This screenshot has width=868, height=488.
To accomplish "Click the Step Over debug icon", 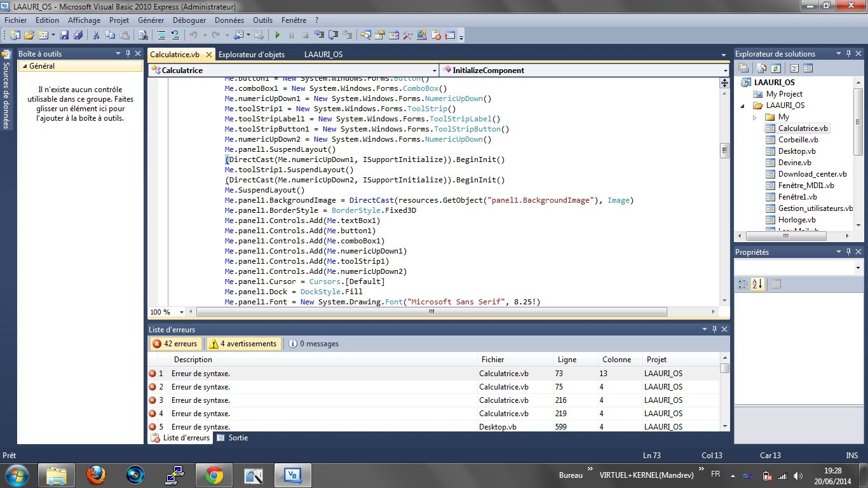I will coord(334,35).
